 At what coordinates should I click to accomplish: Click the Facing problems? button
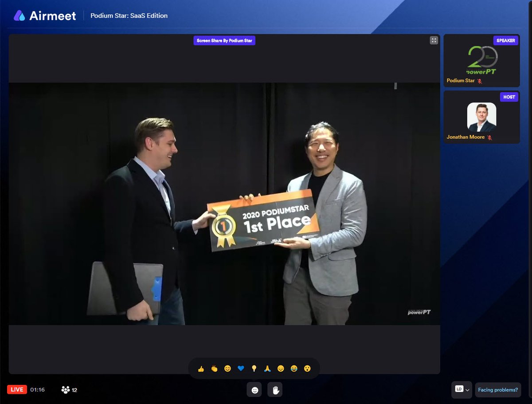(498, 390)
